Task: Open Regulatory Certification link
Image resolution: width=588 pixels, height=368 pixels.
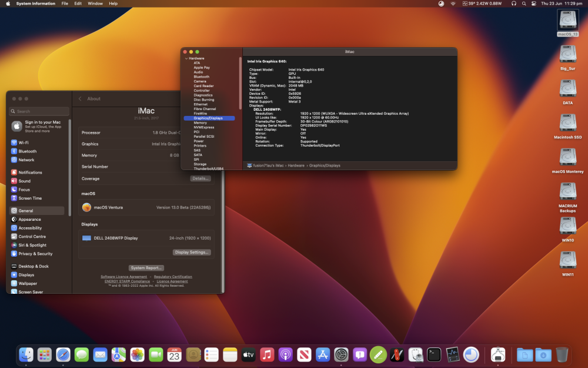Action: pyautogui.click(x=173, y=277)
